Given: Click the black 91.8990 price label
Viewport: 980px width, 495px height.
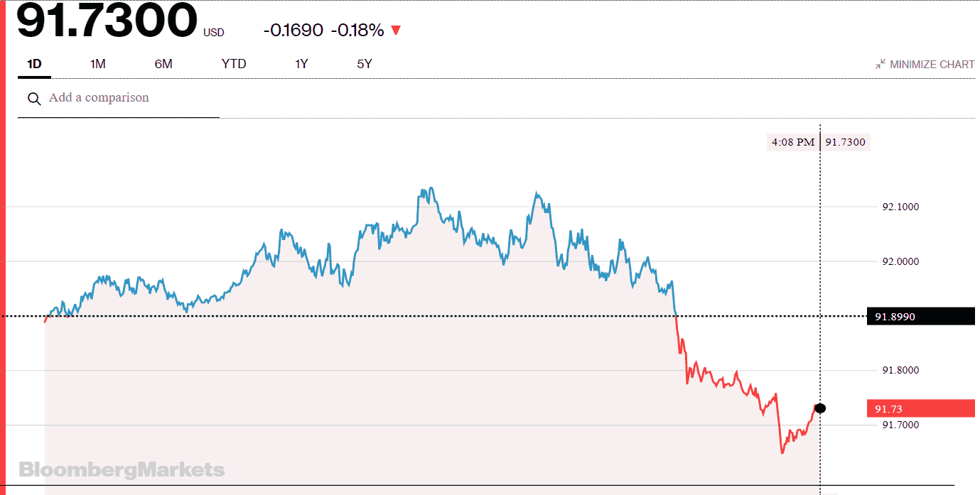Looking at the screenshot, I should [x=920, y=316].
